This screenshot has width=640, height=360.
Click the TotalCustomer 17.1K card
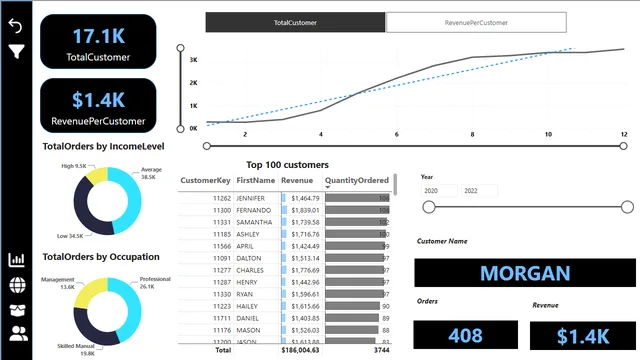tap(98, 41)
